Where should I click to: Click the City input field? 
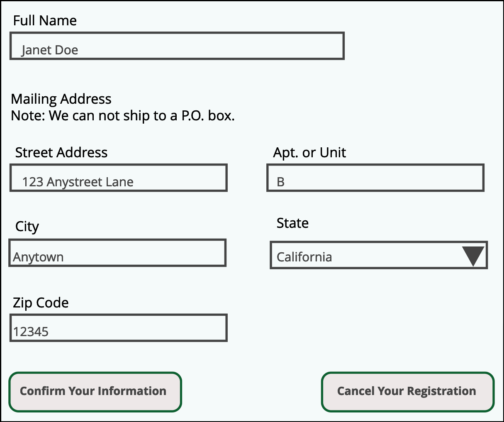click(117, 253)
